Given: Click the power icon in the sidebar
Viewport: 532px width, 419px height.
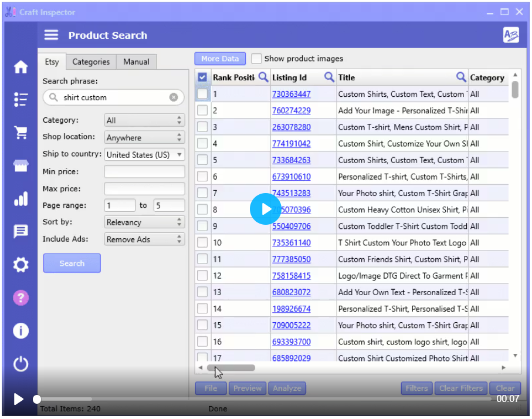Looking at the screenshot, I should tap(21, 364).
